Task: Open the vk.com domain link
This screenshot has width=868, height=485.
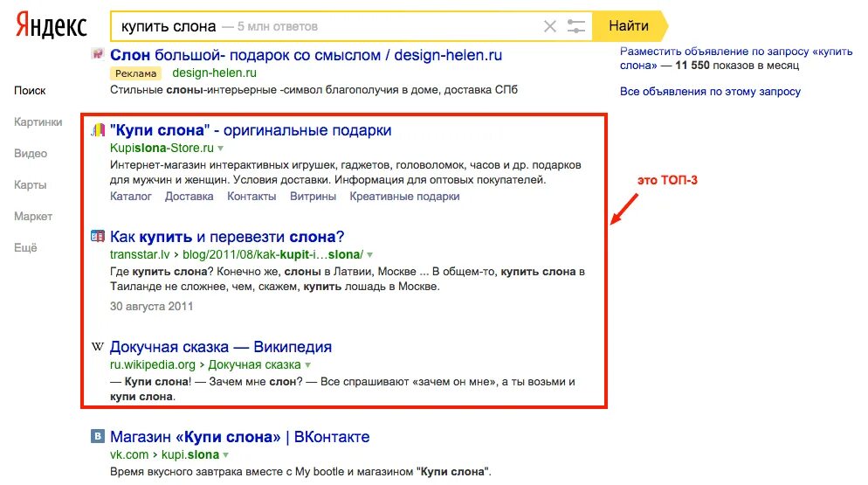Action: 129,454
